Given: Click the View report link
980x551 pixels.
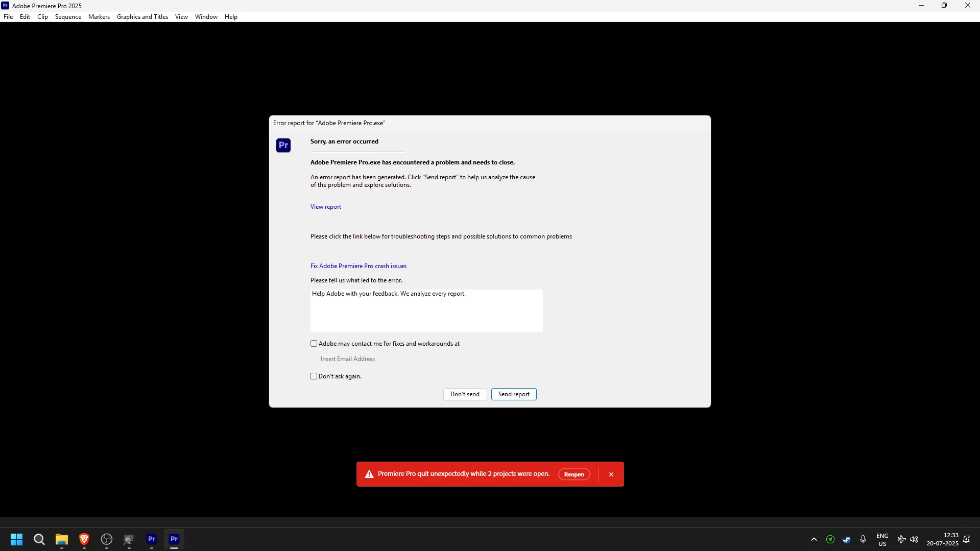Looking at the screenshot, I should coord(326,207).
